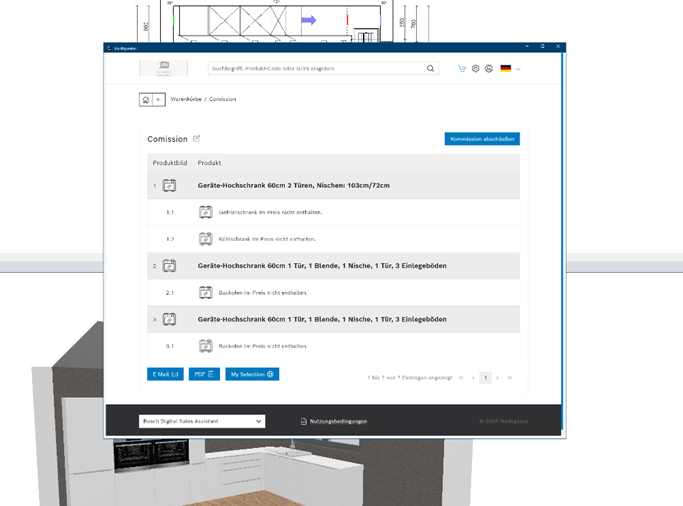Click the Warenkörbe breadcrumb link
683x506 pixels.
(186, 100)
